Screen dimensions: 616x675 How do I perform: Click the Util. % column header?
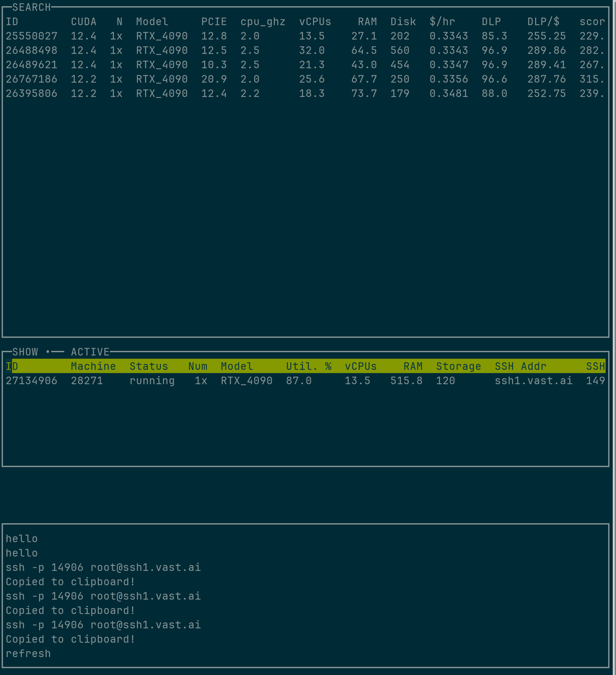point(309,366)
